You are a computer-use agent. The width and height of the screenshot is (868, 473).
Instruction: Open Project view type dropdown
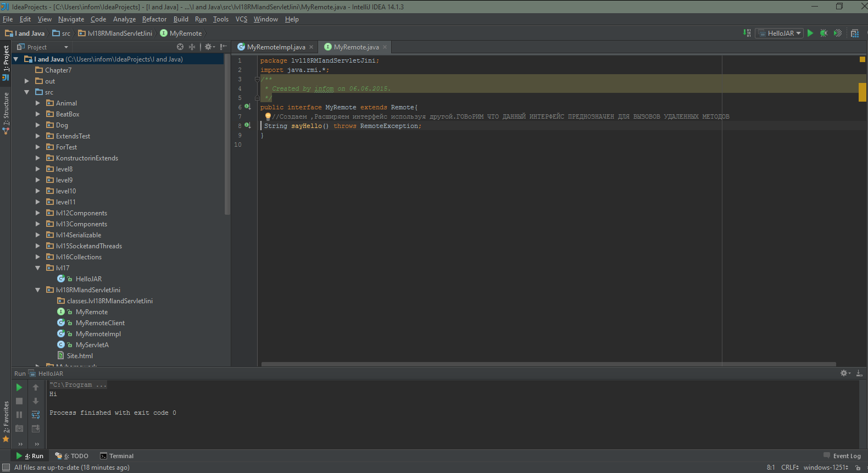[43, 47]
